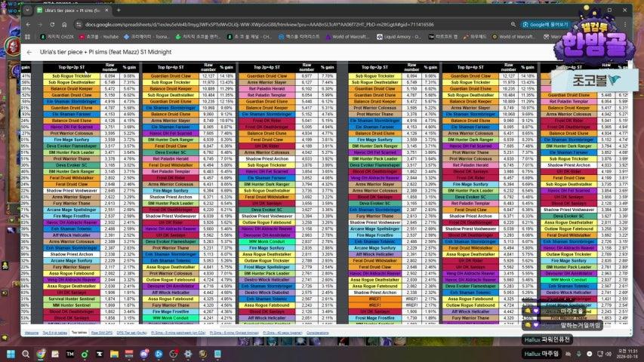The width and height of the screenshot is (644, 362).
Task: Open the Chrome three-dot menu
Action: tap(625, 25)
